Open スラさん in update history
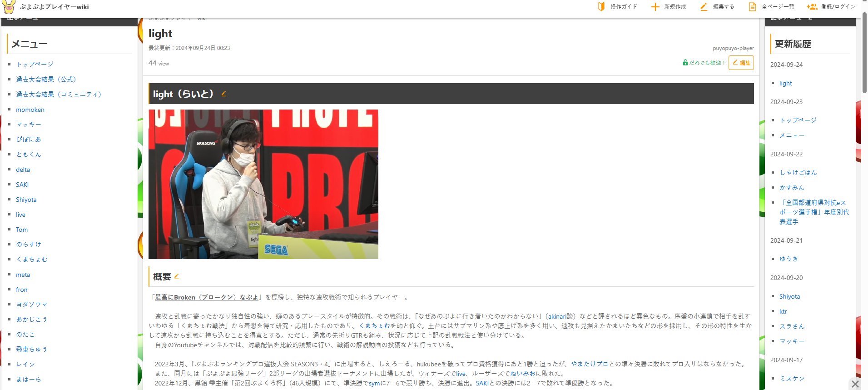 coord(792,326)
